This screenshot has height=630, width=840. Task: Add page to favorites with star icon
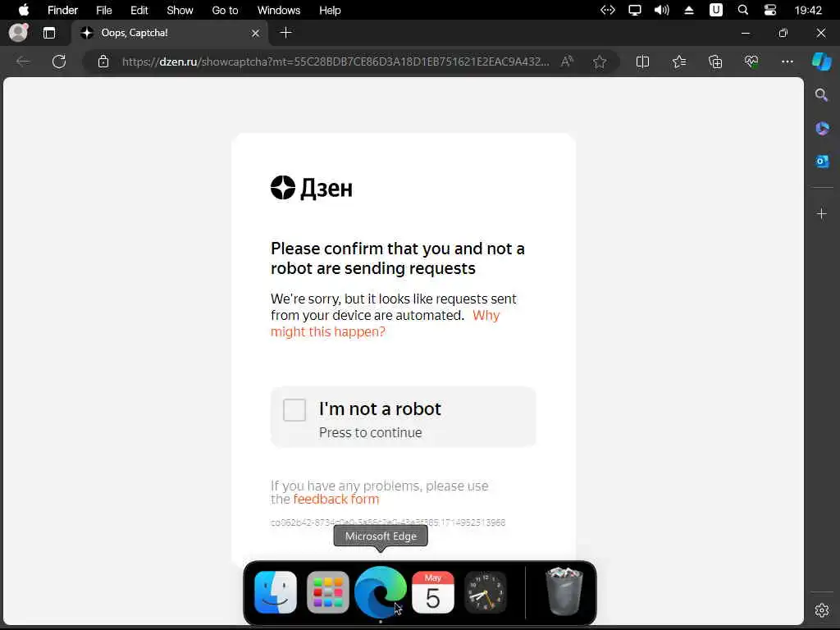click(600, 62)
